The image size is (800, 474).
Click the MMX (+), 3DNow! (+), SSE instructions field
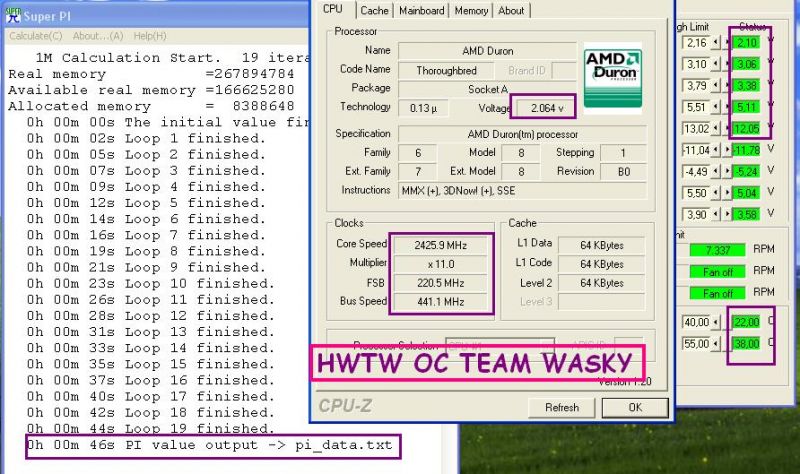click(522, 191)
